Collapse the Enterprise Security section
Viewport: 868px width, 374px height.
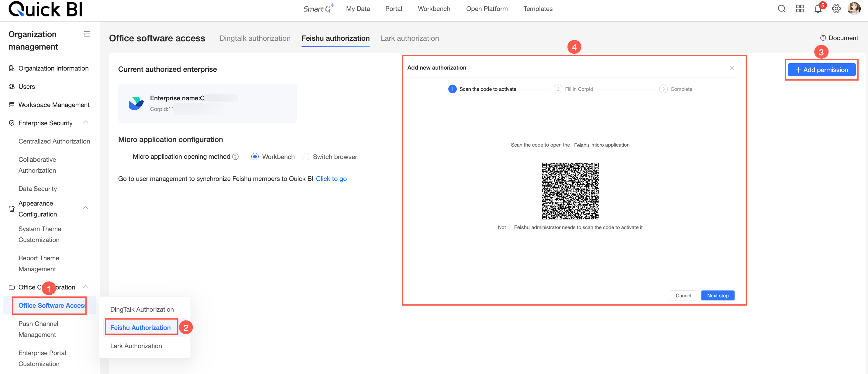click(x=86, y=123)
